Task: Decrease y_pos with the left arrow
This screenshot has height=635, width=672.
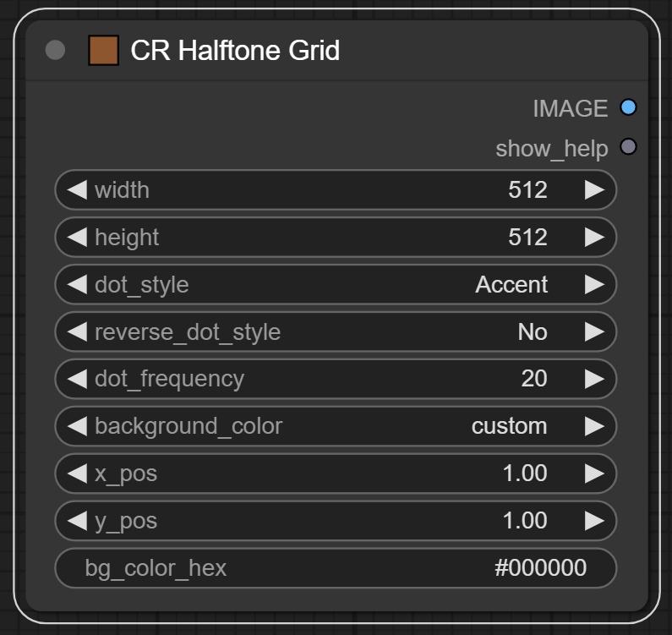Action: pyautogui.click(x=77, y=521)
